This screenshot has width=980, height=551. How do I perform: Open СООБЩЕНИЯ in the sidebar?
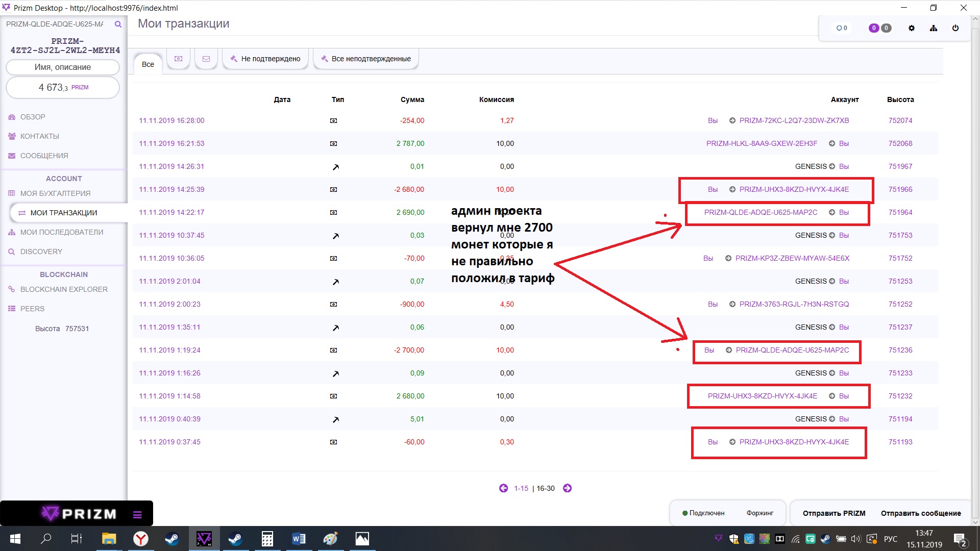click(44, 156)
